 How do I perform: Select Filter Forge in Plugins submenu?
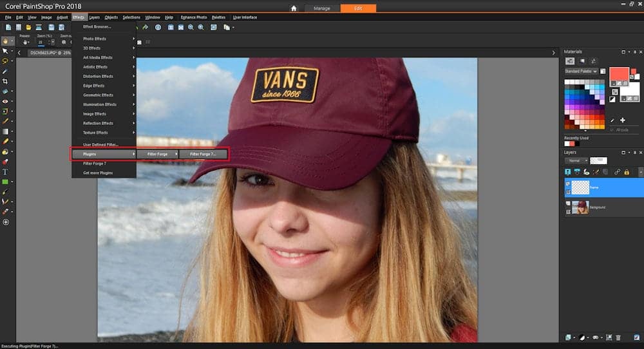point(158,154)
